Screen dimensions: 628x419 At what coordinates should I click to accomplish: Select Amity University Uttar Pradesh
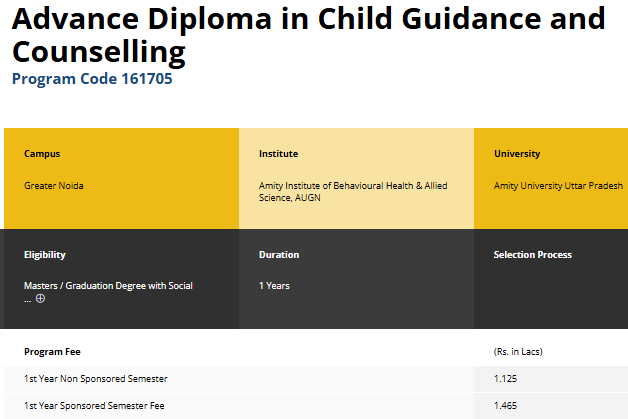(x=558, y=186)
